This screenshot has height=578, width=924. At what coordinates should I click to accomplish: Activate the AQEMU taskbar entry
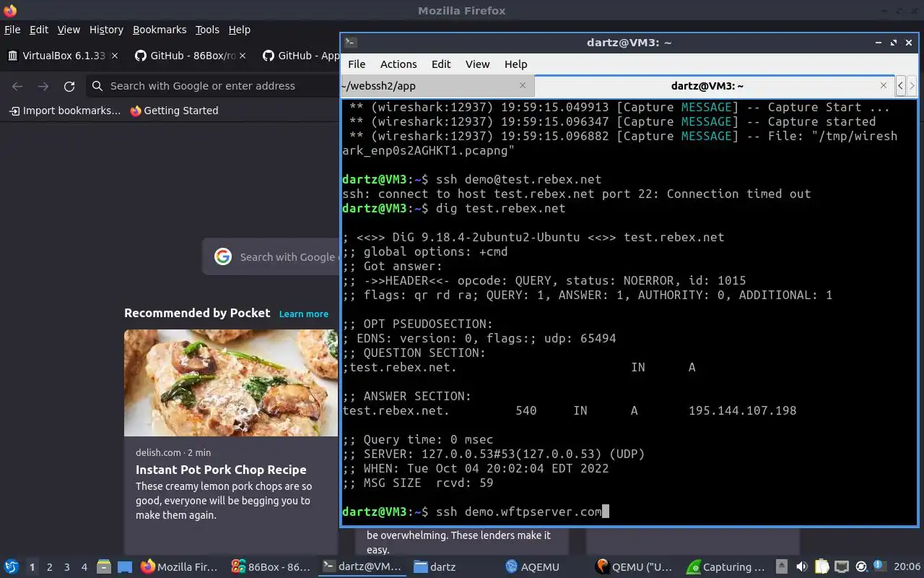pyautogui.click(x=544, y=567)
